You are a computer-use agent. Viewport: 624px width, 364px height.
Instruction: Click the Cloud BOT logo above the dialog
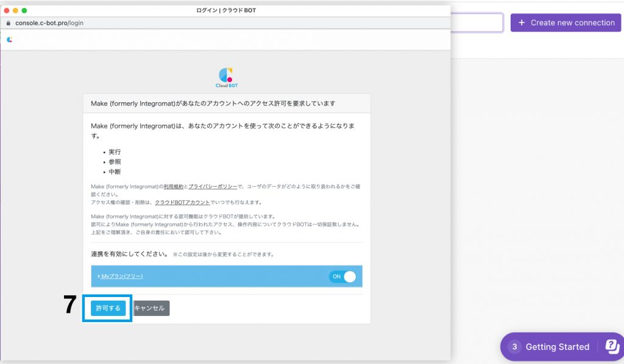pos(227,77)
